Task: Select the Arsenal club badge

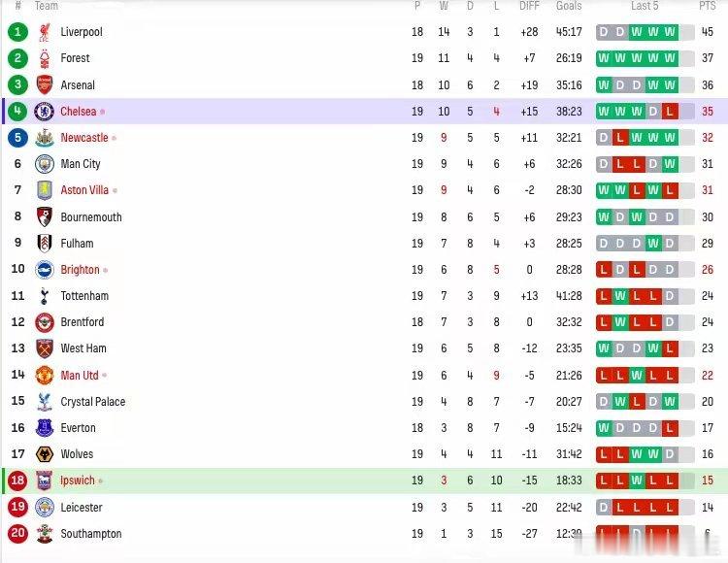Action: (x=45, y=85)
